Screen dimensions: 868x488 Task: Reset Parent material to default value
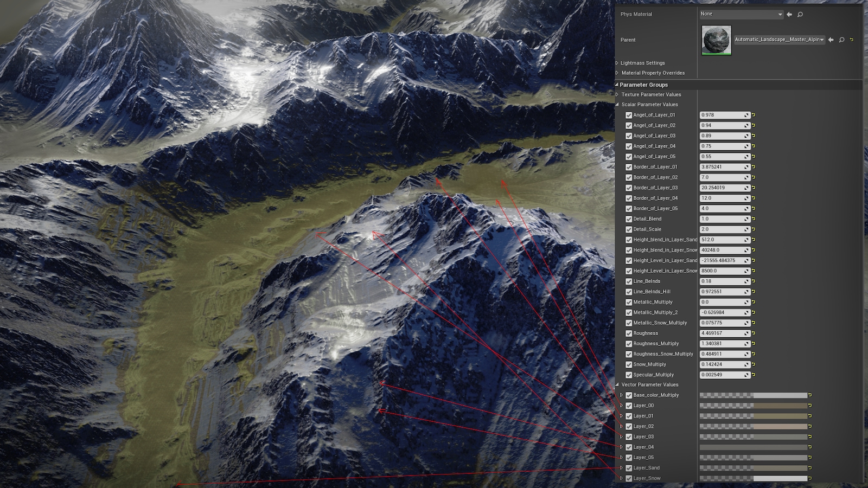[x=851, y=40]
